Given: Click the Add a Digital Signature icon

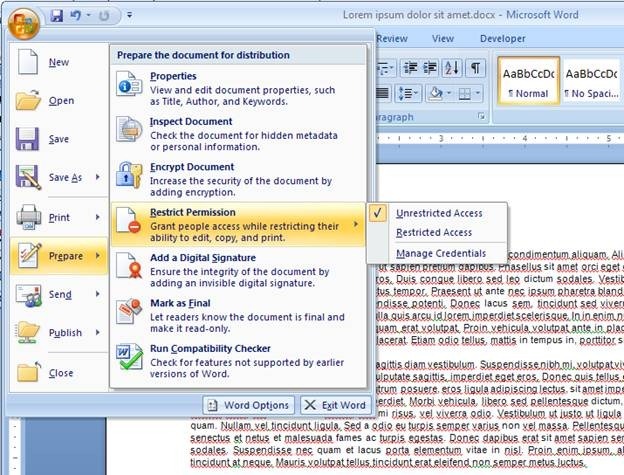Looking at the screenshot, I should coord(129,265).
